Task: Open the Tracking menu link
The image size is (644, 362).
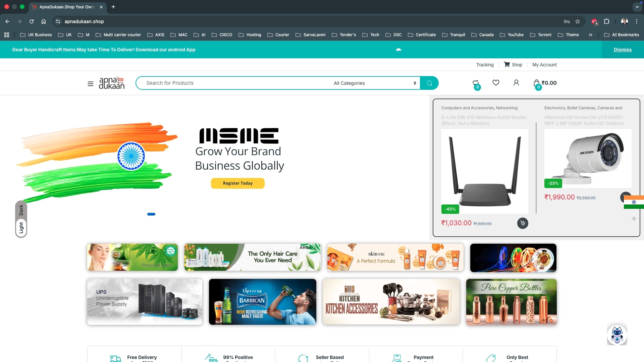Action: tap(485, 65)
